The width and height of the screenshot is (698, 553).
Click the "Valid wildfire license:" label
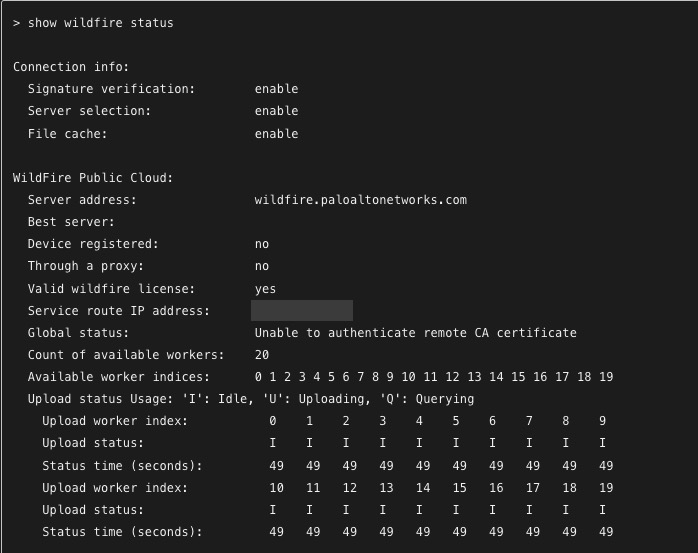pyautogui.click(x=111, y=288)
